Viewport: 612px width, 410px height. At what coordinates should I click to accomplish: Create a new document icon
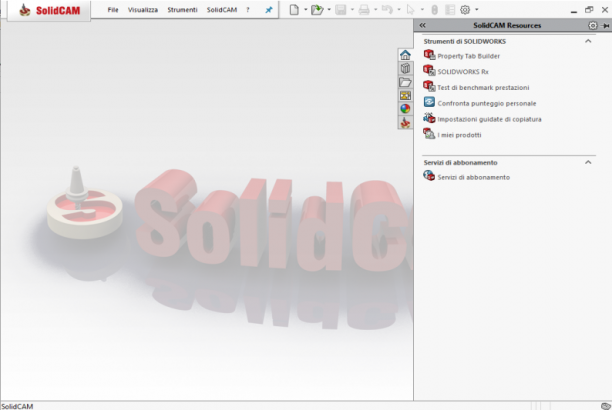coord(294,10)
